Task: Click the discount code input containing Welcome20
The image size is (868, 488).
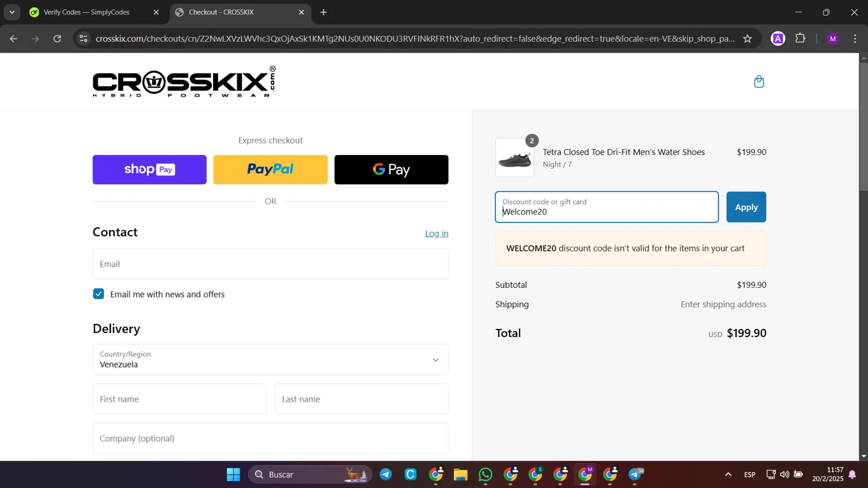Action: click(x=607, y=207)
